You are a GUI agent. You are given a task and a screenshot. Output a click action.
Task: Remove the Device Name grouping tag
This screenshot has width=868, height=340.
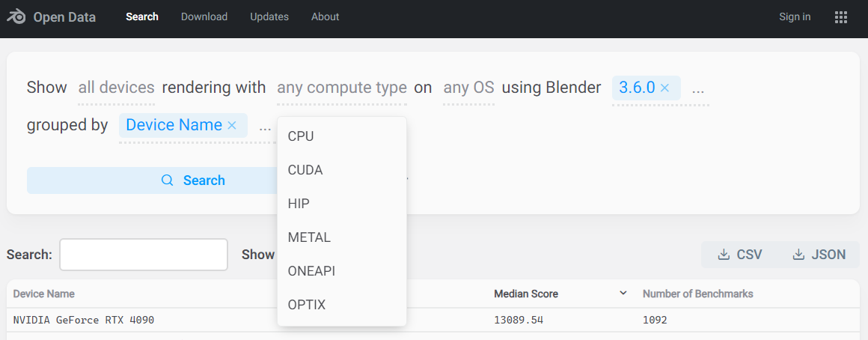[232, 125]
